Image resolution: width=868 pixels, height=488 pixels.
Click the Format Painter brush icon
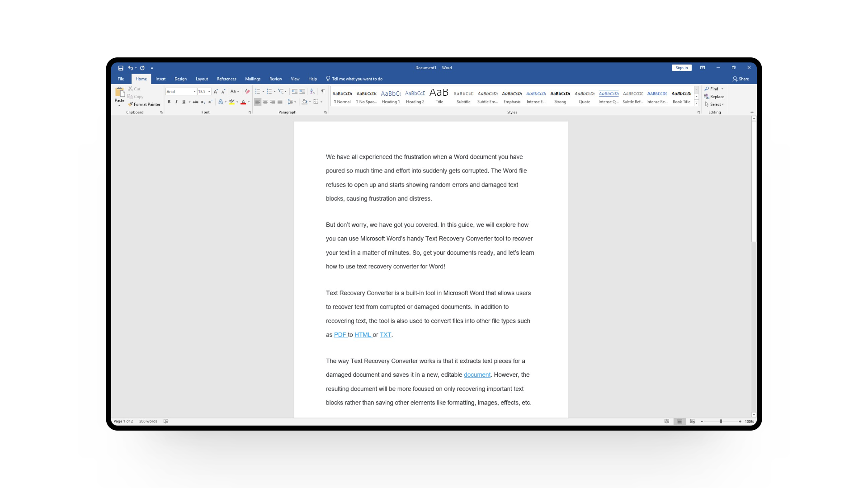[131, 104]
